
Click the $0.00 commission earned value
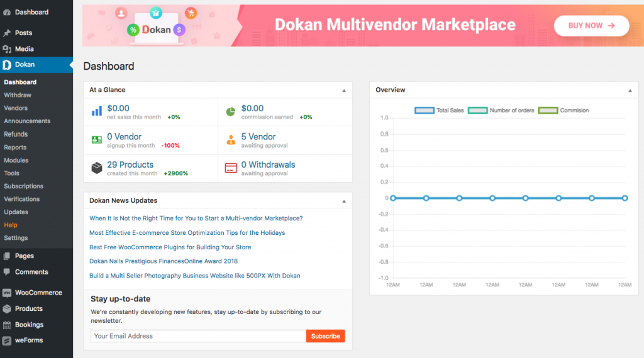pos(252,108)
